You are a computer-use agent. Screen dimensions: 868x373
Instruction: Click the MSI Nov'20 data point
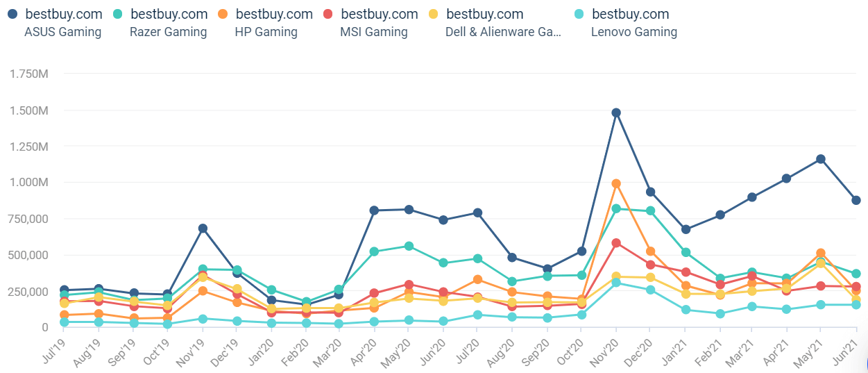tap(616, 243)
